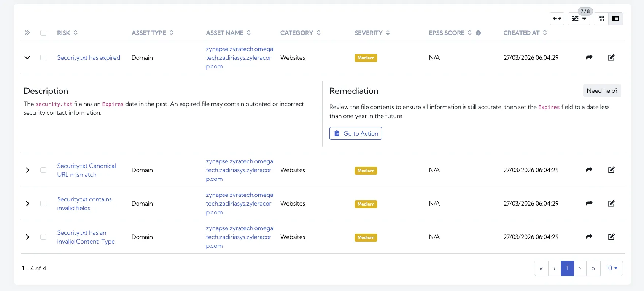The width and height of the screenshot is (644, 291).
Task: Expand all rows using double chevron icon
Action: pyautogui.click(x=27, y=33)
